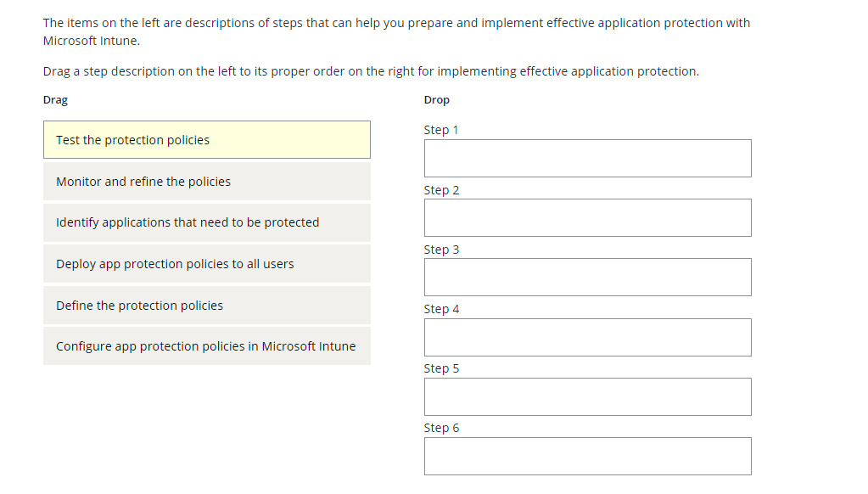Click the Step 3 drop box
This screenshot has width=868, height=494.
coord(587,277)
